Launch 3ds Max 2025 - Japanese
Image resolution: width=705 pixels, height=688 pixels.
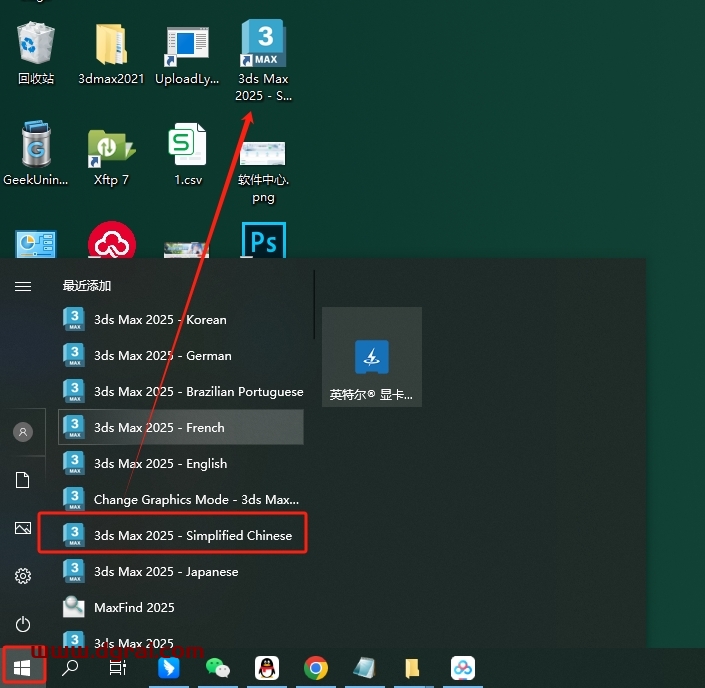181,571
